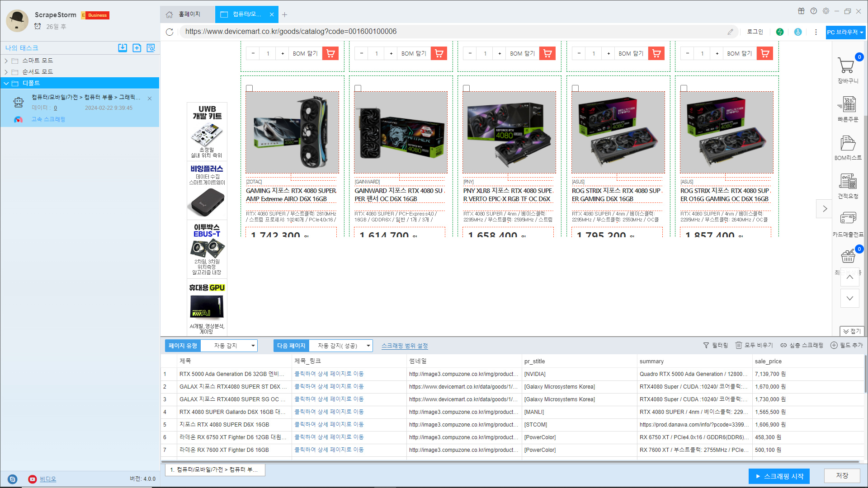Expand the 순서도 모드 folder

[x=6, y=72]
